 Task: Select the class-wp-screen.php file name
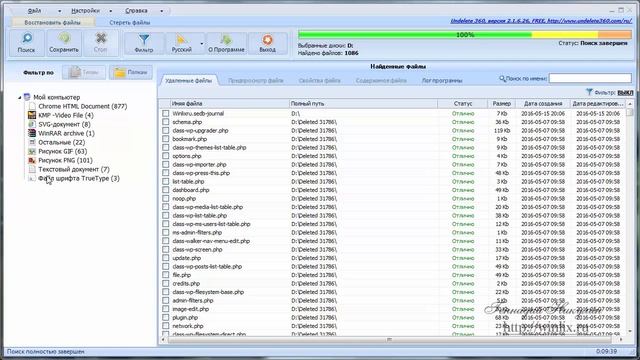point(197,249)
